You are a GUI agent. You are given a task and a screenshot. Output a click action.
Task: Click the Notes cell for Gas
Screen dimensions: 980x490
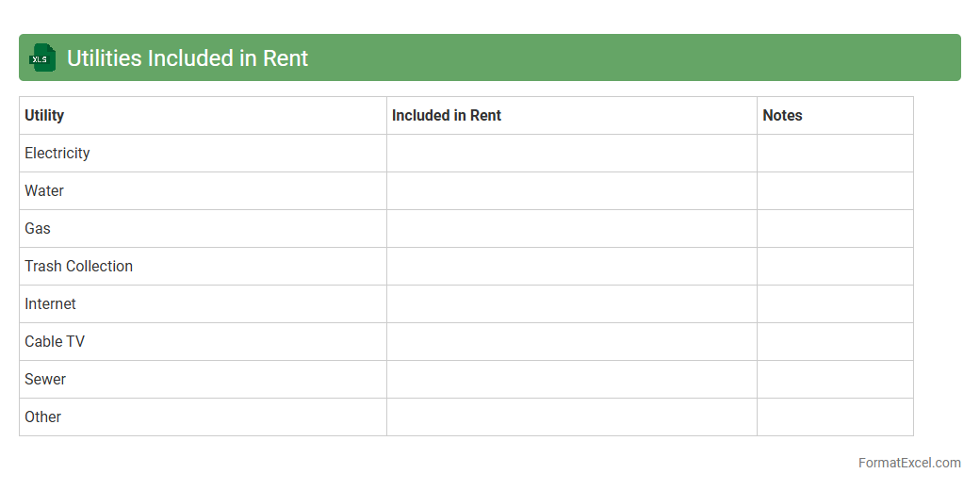pyautogui.click(x=835, y=228)
